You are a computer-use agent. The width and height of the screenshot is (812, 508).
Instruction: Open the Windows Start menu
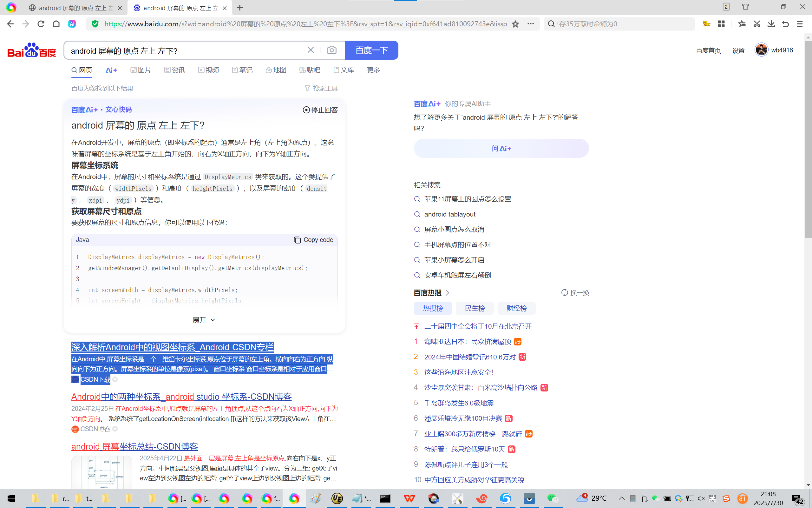[x=11, y=498]
